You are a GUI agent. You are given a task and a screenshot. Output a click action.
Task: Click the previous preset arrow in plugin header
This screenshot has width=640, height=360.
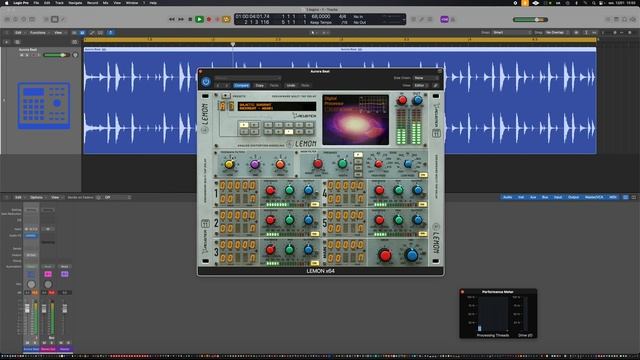[218, 85]
